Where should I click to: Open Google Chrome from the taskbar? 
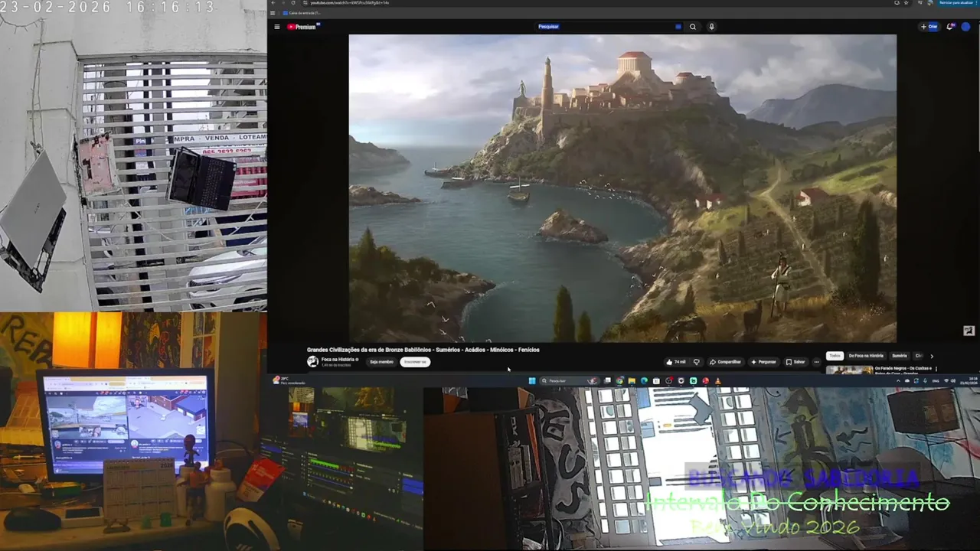coord(619,381)
